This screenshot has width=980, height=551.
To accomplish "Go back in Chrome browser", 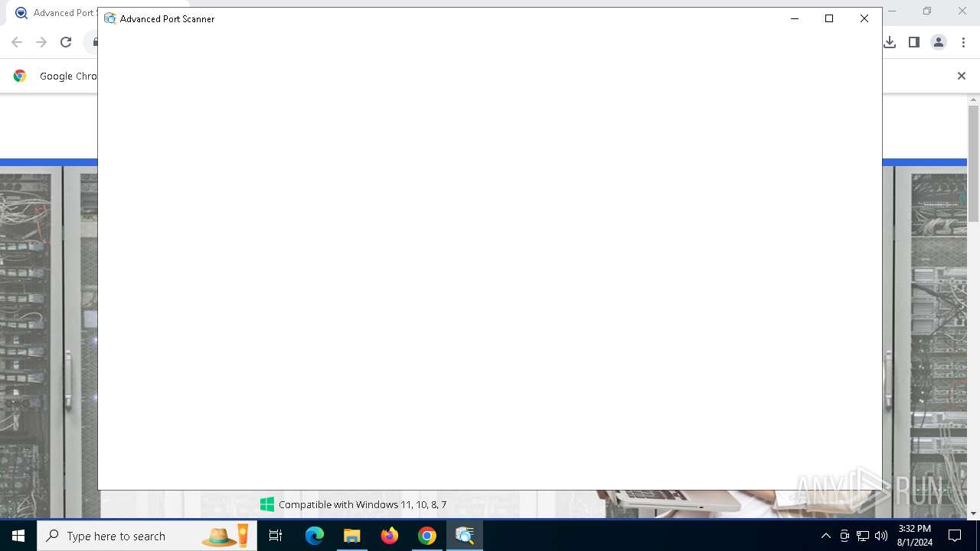I will pos(17,42).
